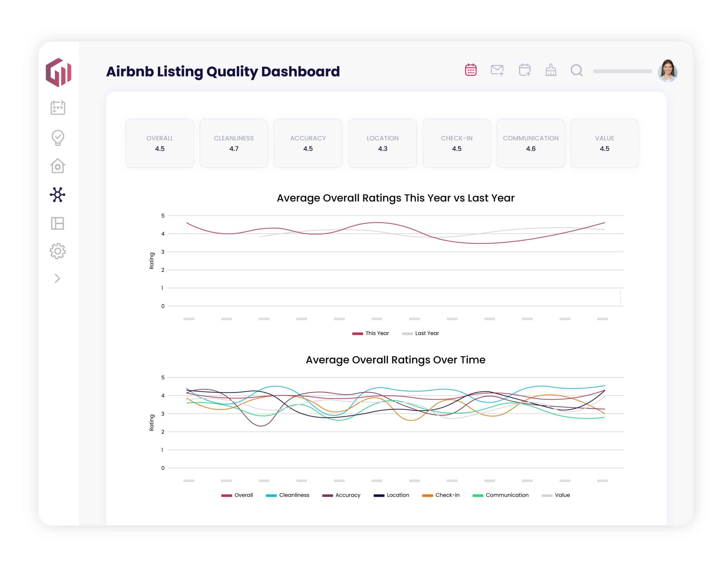728x567 pixels.
Task: Open the lightbulb checkmark sidebar icon
Action: (58, 137)
